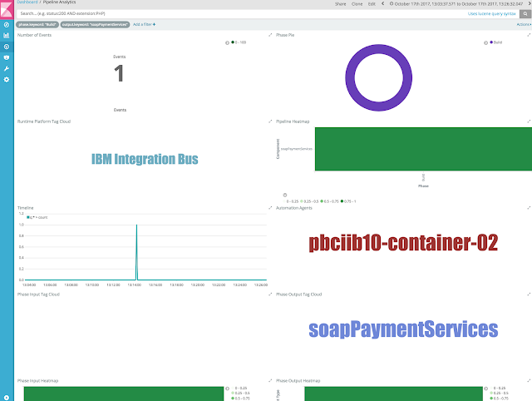Click pbciib10-container-02 tag

pos(403,243)
